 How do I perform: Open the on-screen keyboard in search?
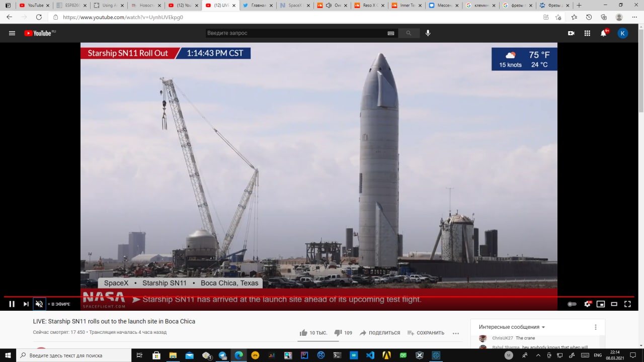click(x=391, y=33)
